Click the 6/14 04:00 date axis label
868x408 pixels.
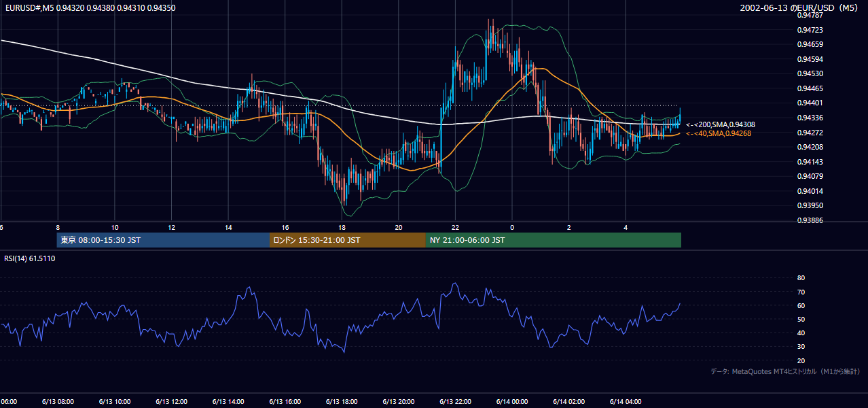[626, 401]
